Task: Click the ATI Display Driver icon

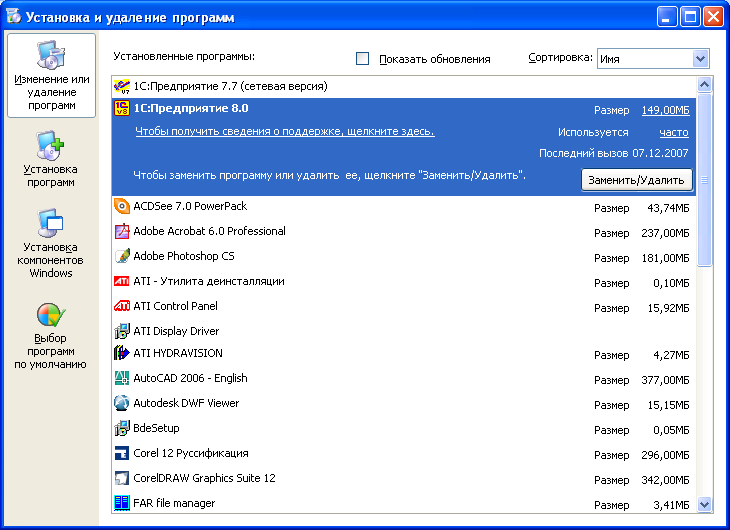Action: click(122, 331)
